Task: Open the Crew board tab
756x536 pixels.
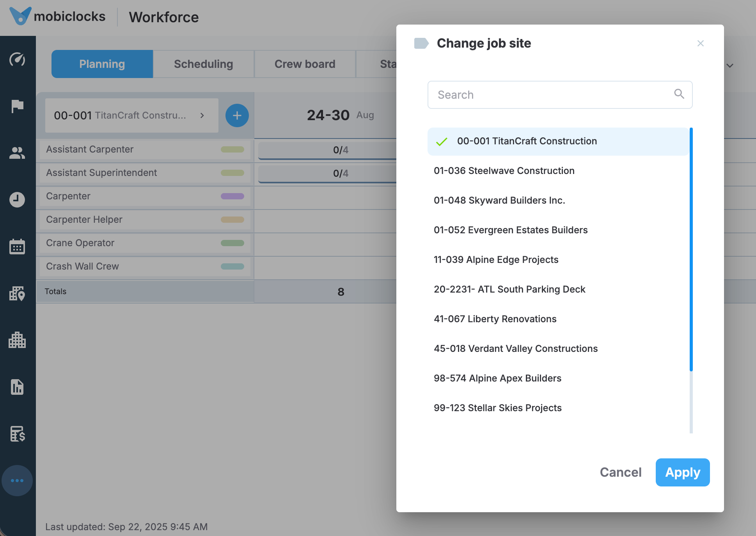Action: click(x=305, y=64)
